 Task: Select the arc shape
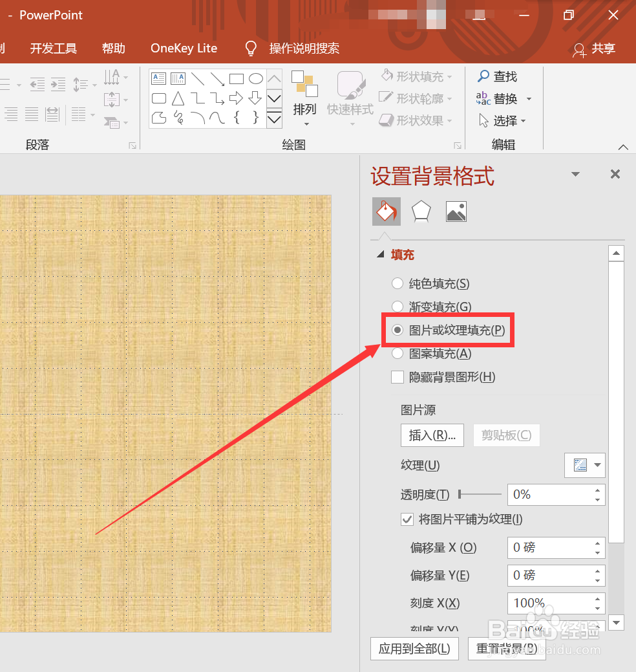[197, 118]
